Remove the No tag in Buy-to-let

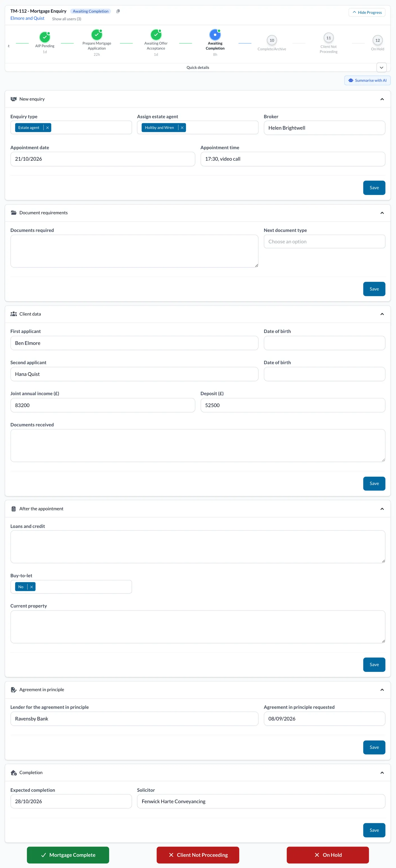31,587
